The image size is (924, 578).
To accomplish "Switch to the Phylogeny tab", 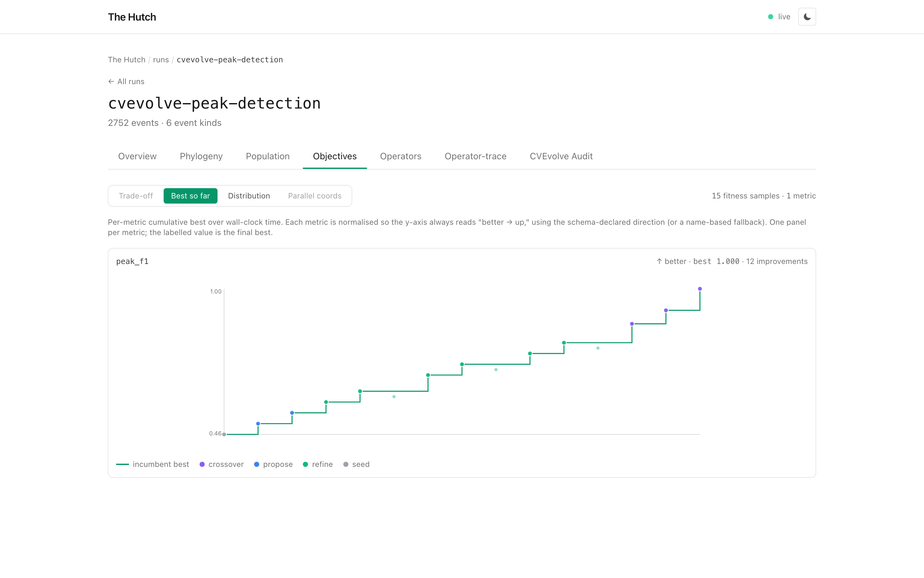I will click(x=201, y=156).
